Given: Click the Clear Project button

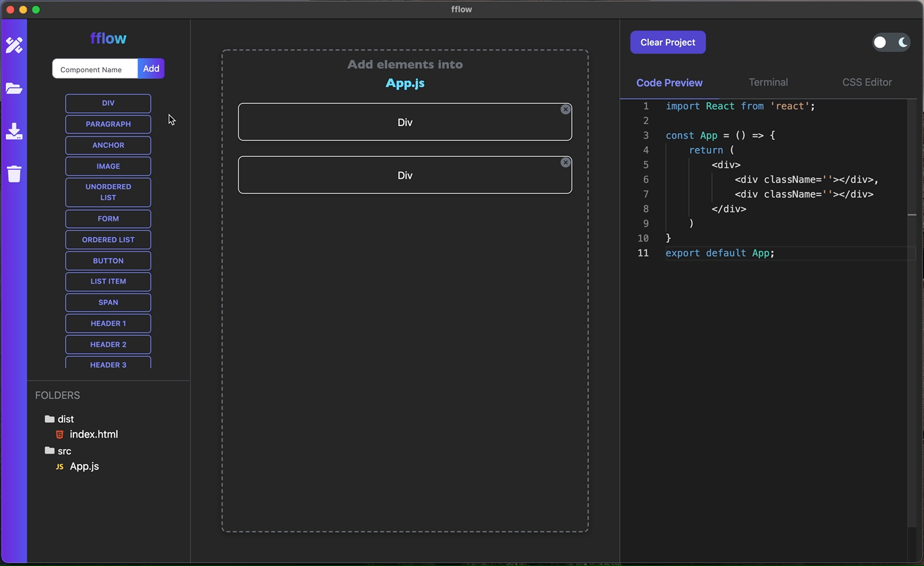Looking at the screenshot, I should (668, 42).
